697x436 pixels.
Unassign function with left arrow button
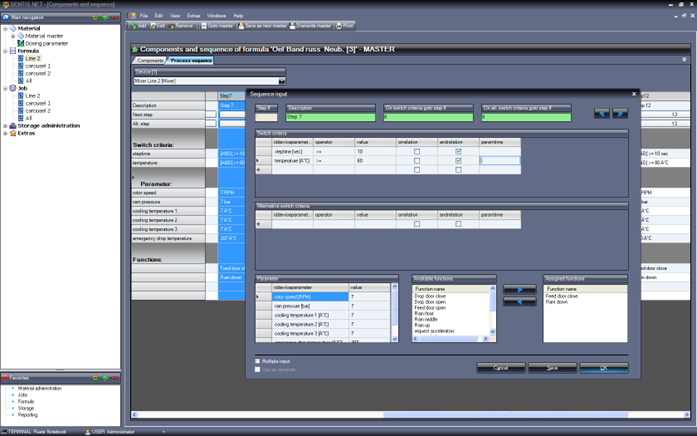pyautogui.click(x=519, y=301)
